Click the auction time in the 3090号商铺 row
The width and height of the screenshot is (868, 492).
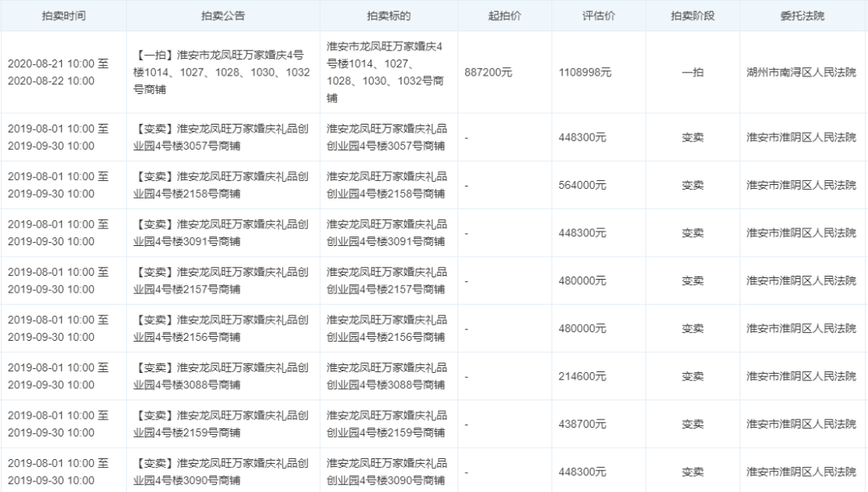(x=58, y=472)
